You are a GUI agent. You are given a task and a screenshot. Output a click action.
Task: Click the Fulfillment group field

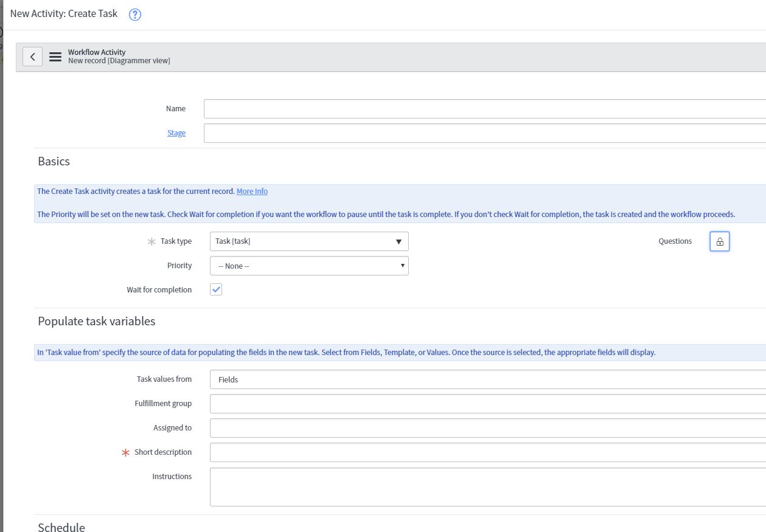pos(426,403)
